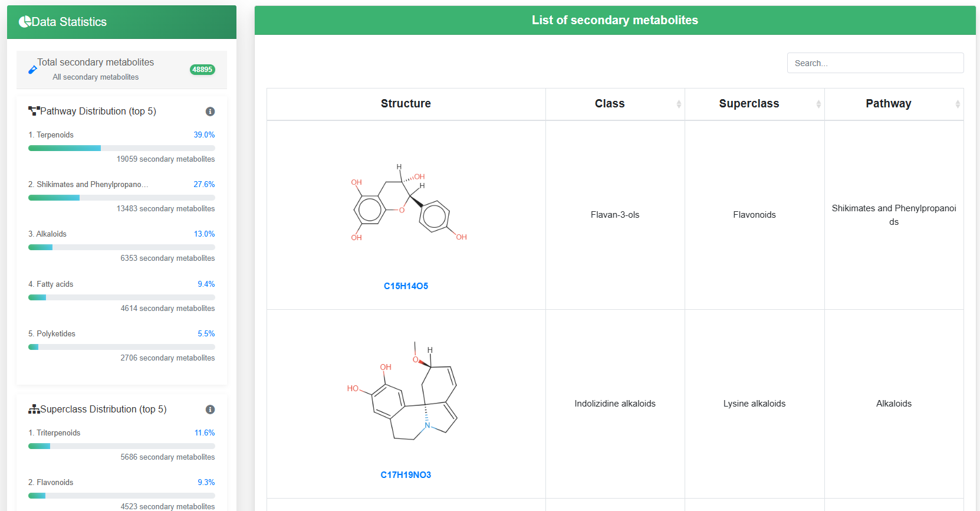Screen dimensions: 980x511
Task: Click the Alkaloids 13.0% percentage
Action: coord(204,234)
